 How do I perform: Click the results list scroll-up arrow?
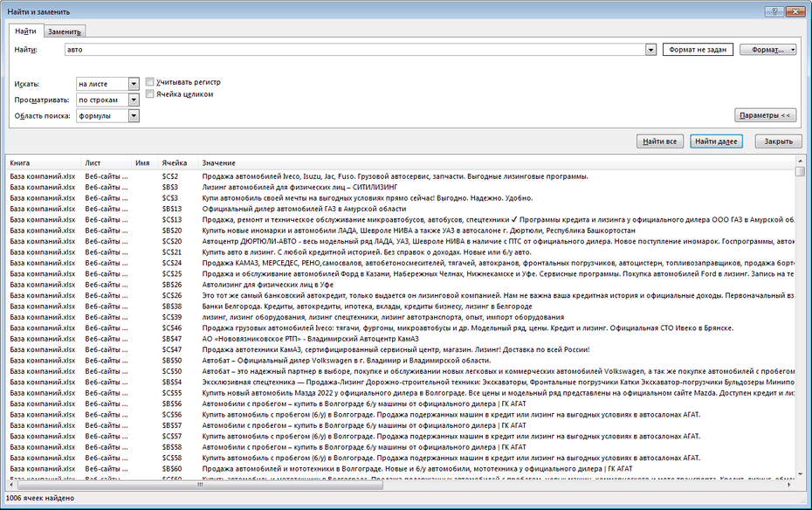(800, 161)
